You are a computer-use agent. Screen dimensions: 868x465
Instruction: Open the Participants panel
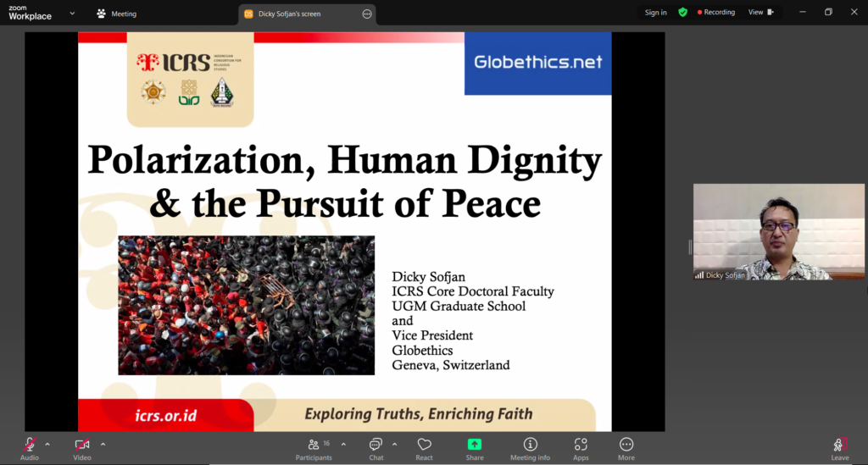coord(314,448)
